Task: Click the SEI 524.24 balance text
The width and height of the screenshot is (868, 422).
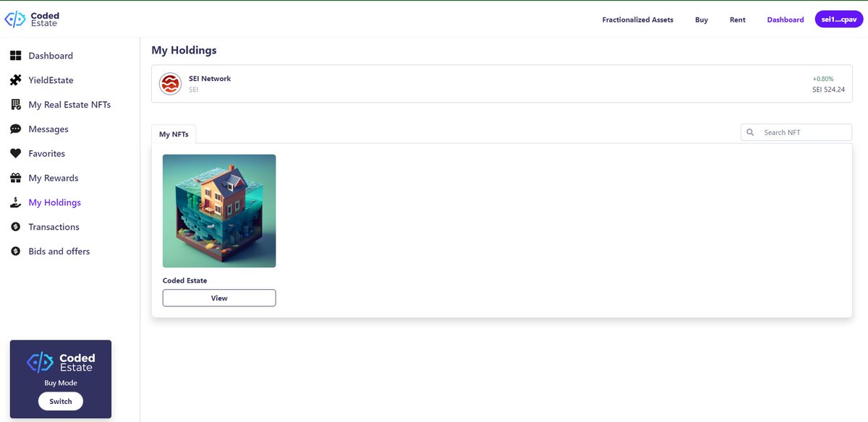Action: click(x=828, y=90)
